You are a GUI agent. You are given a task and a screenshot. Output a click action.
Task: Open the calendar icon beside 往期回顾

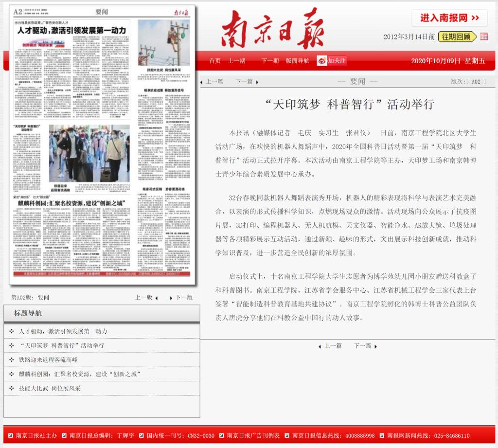pos(483,36)
